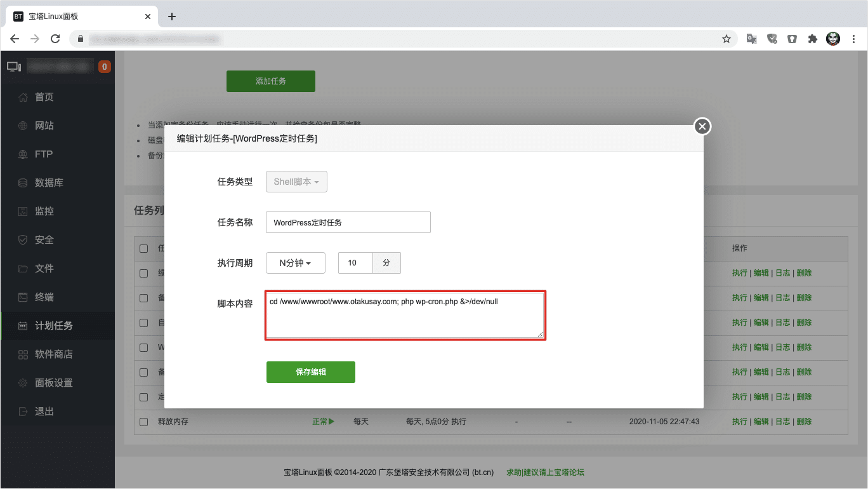Image resolution: width=868 pixels, height=489 pixels.
Task: Click the browser back arrow
Action: [x=15, y=39]
